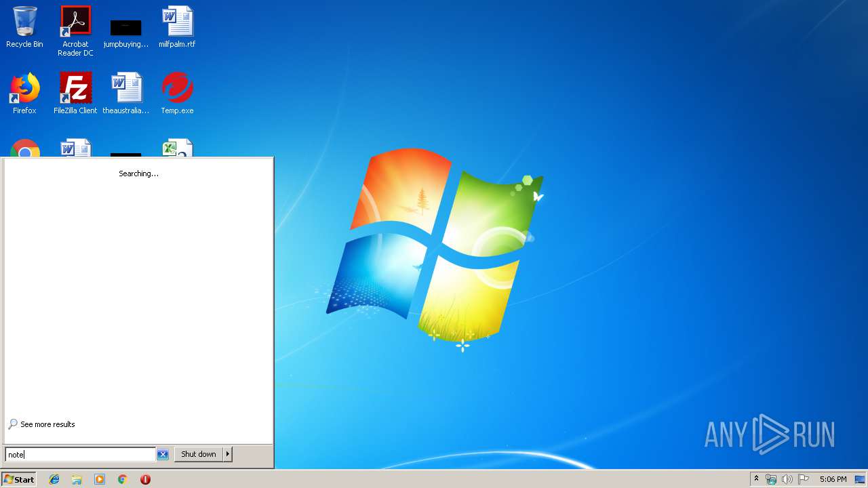Show hidden tray icons arrow
Viewport: 868px width, 488px height.
[x=756, y=479]
